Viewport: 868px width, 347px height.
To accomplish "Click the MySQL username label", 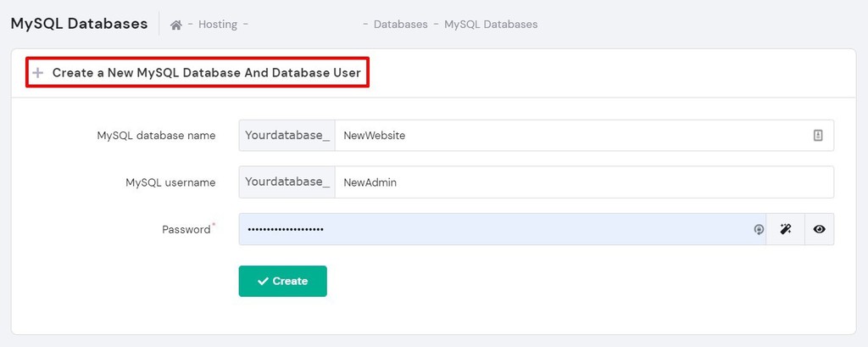I will (x=170, y=182).
